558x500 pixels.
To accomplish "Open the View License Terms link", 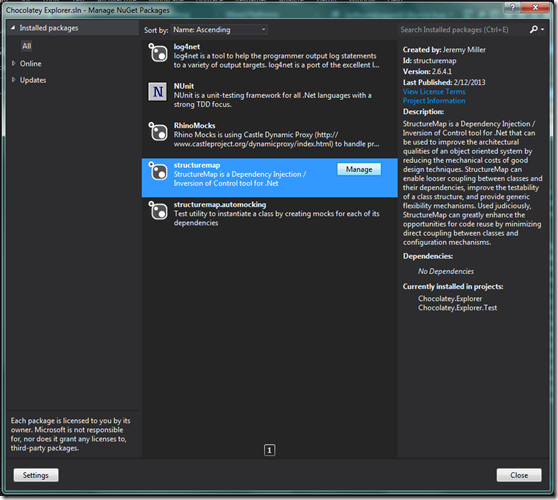I will 434,91.
